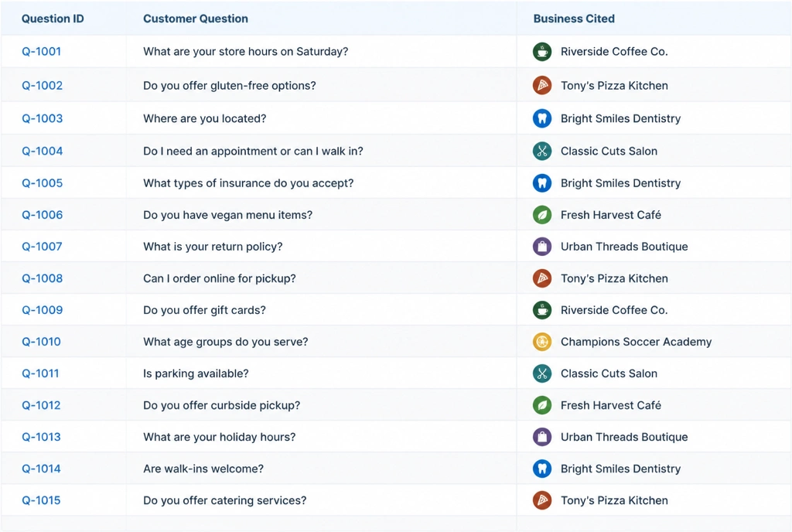Viewport: 792px width, 532px height.
Task: Click the Champions Soccer Academy business name
Action: [636, 342]
